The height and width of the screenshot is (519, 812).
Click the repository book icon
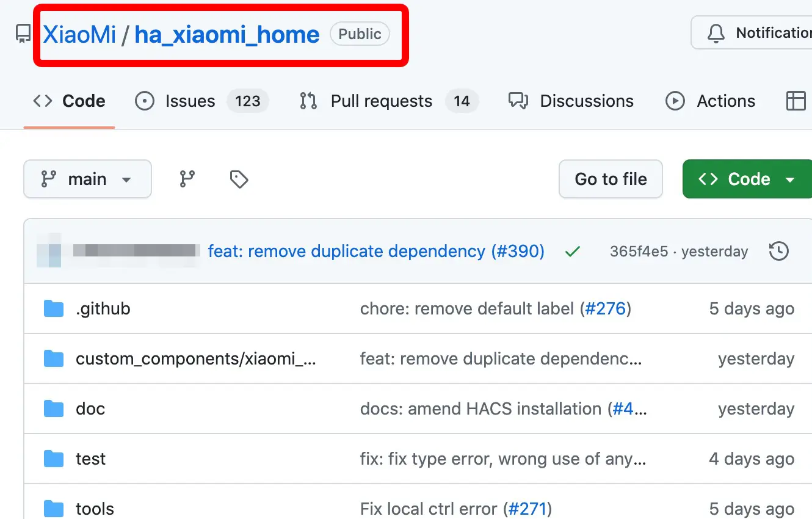[x=23, y=34]
